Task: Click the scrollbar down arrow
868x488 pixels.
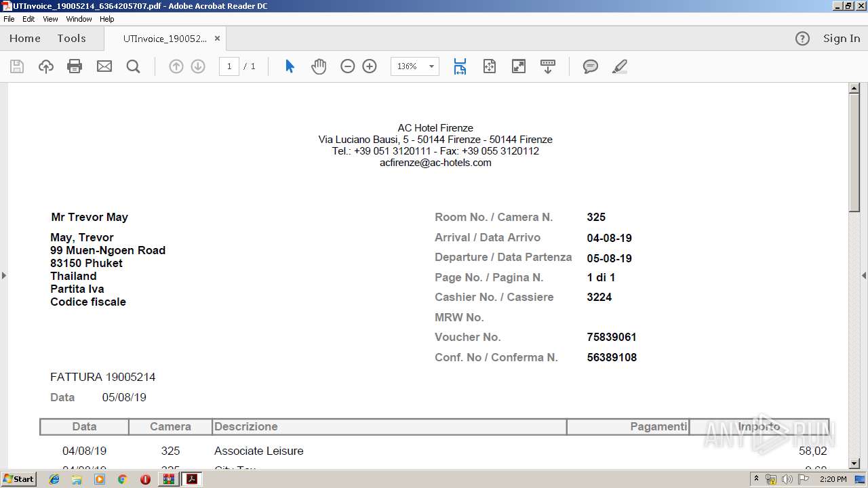Action: [x=854, y=464]
